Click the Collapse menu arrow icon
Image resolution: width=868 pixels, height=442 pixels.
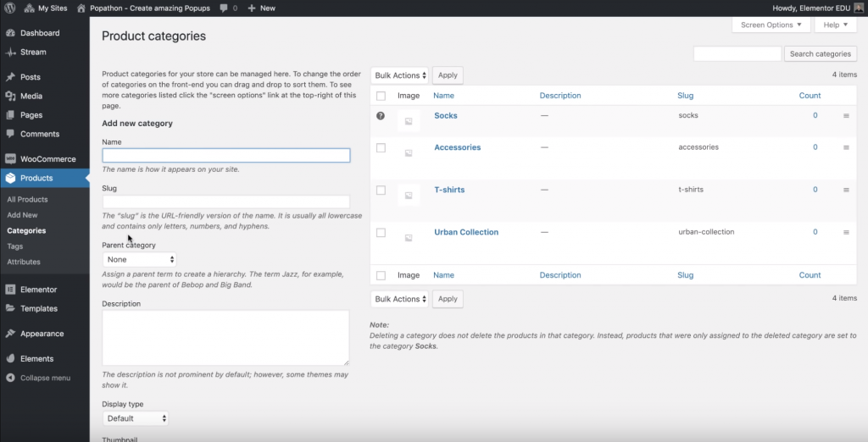coord(10,378)
